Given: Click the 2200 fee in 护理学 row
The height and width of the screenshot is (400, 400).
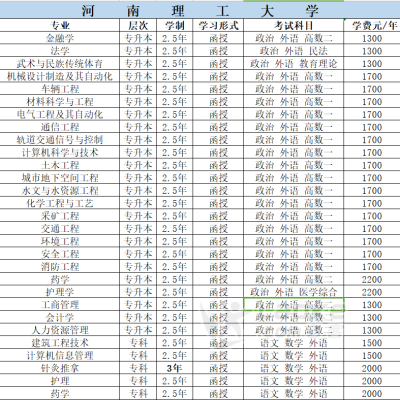Looking at the screenshot, I should 372,292.
